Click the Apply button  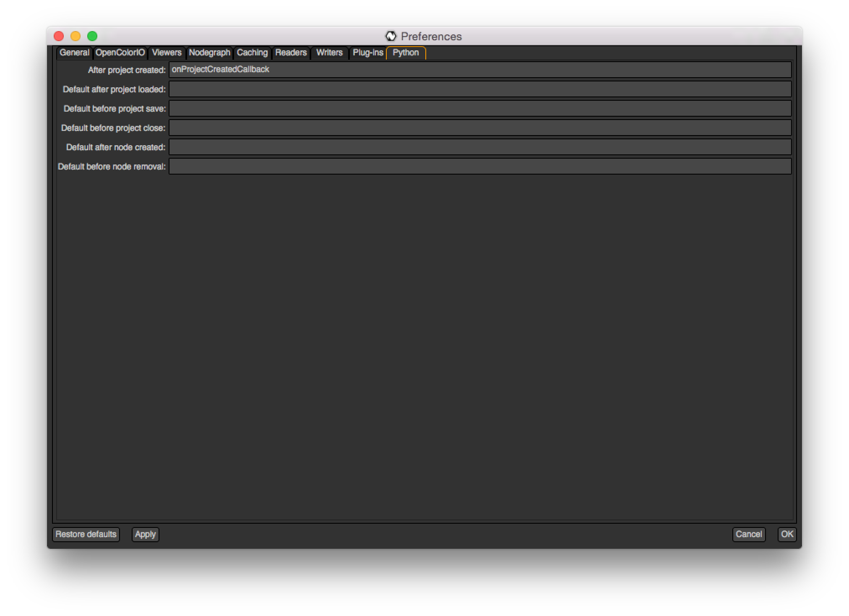[x=145, y=534]
